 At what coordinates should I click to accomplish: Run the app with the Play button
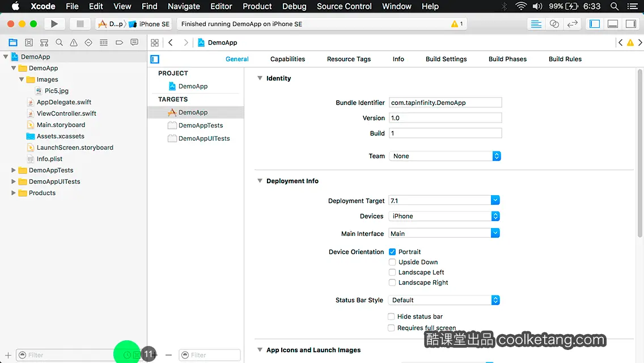coord(54,24)
